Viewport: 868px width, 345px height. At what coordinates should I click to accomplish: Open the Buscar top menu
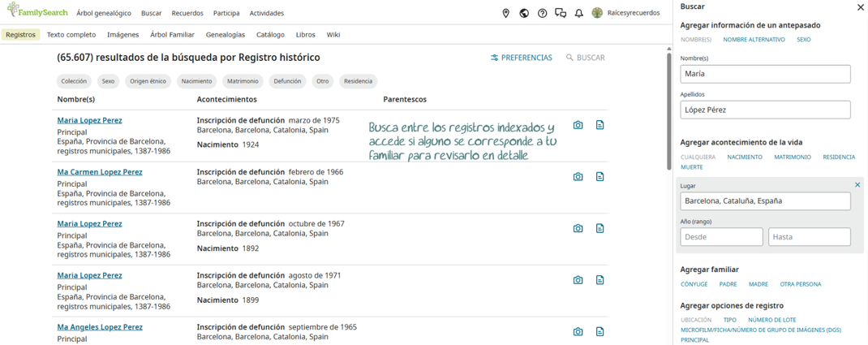coord(151,13)
